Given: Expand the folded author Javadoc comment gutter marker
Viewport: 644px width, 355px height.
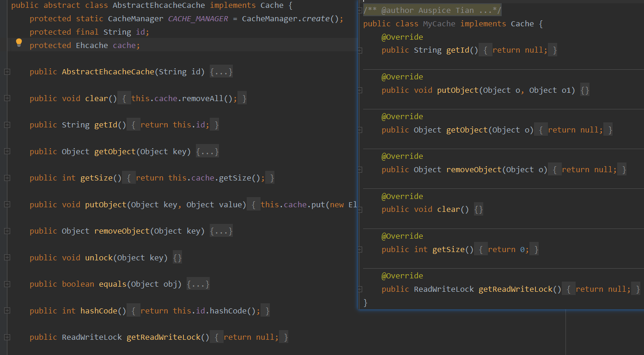Looking at the screenshot, I should click(x=360, y=11).
